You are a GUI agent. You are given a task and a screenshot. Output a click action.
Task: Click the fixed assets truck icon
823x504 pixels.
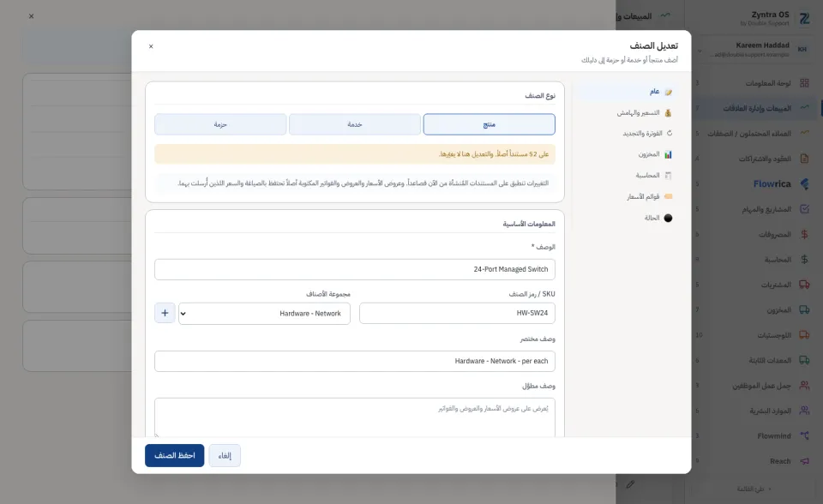coord(804,360)
